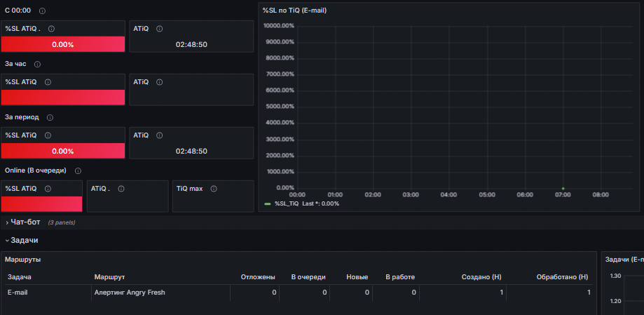This screenshot has width=644, height=315.
Task: Sort table by "Создано (Н)" column
Action: point(481,277)
